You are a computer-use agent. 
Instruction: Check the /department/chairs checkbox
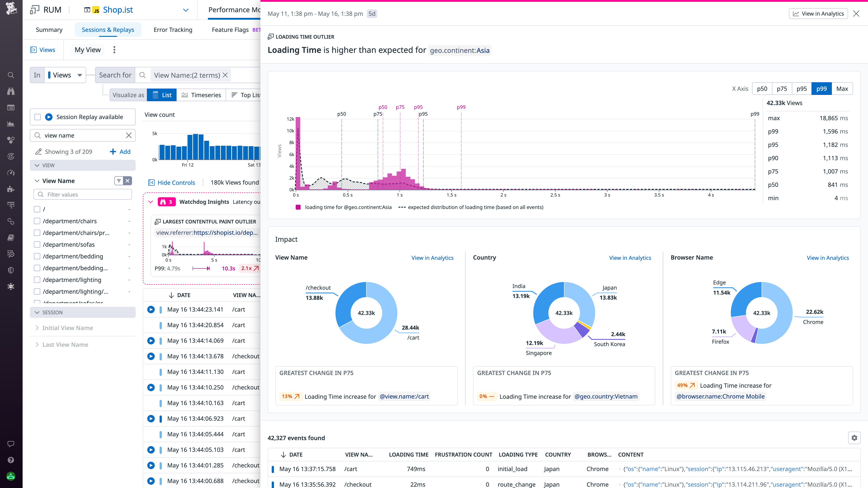(x=37, y=221)
